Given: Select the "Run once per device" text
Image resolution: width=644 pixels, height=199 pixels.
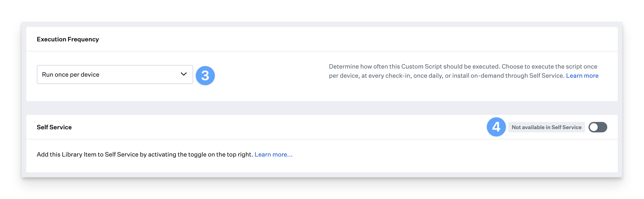Looking at the screenshot, I should pyautogui.click(x=70, y=75).
